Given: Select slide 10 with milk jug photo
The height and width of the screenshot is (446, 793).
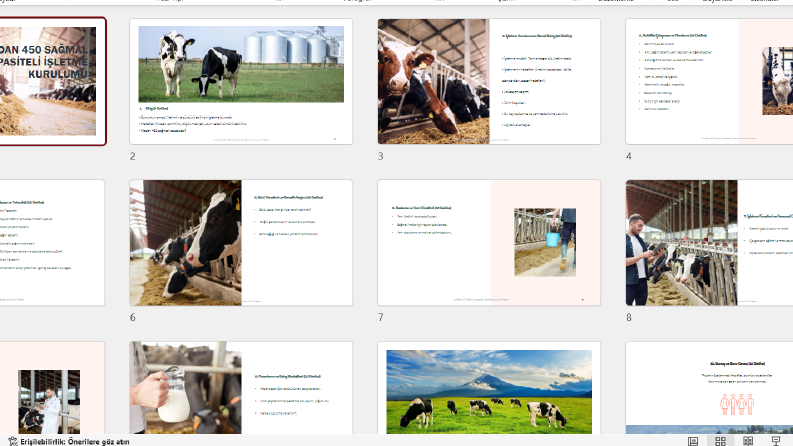Looking at the screenshot, I should [241, 388].
